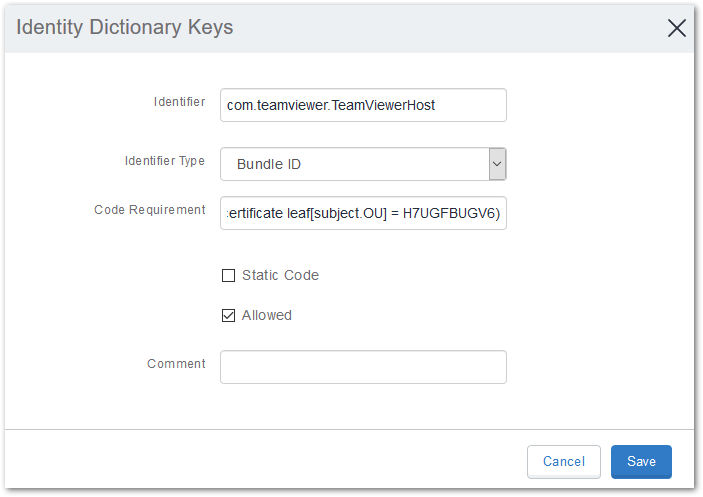Uncheck the Allowed checkbox

(x=228, y=315)
